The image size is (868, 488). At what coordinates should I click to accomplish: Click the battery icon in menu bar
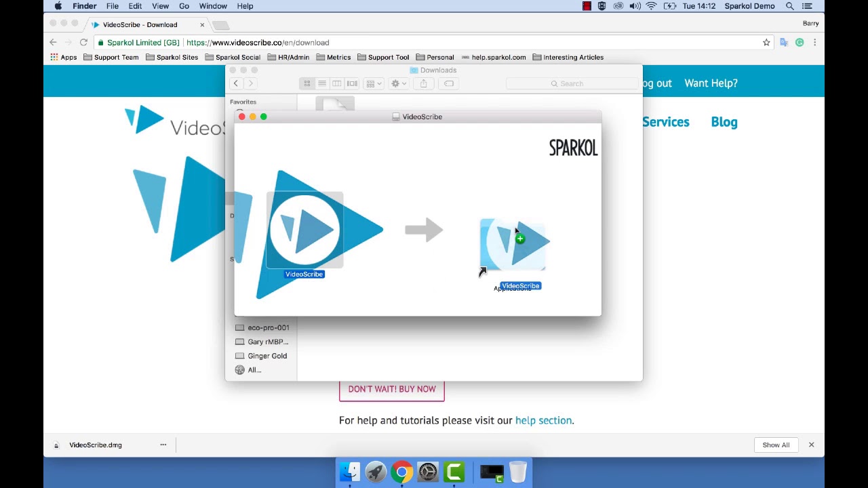[670, 6]
